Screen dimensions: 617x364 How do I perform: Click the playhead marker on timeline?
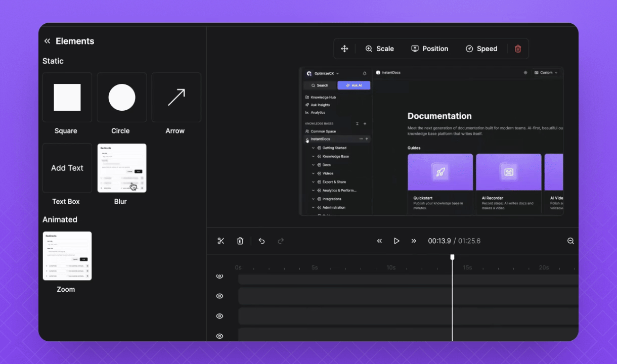(452, 257)
